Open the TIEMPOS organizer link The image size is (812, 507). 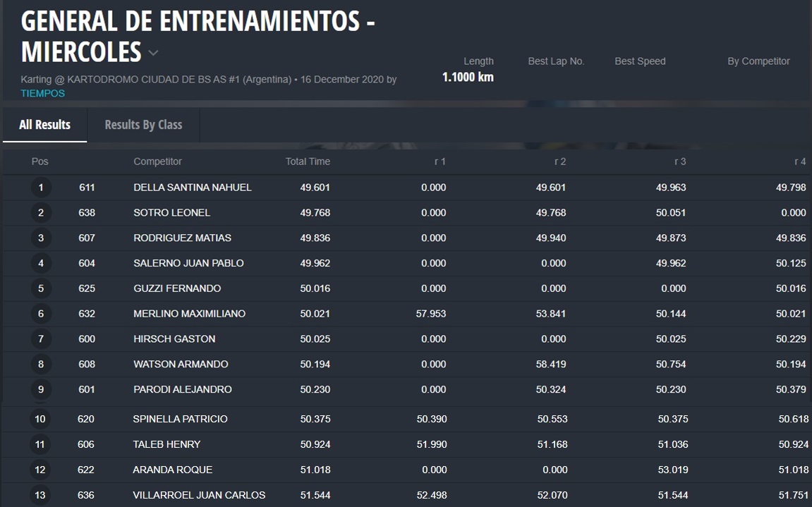[x=42, y=93]
